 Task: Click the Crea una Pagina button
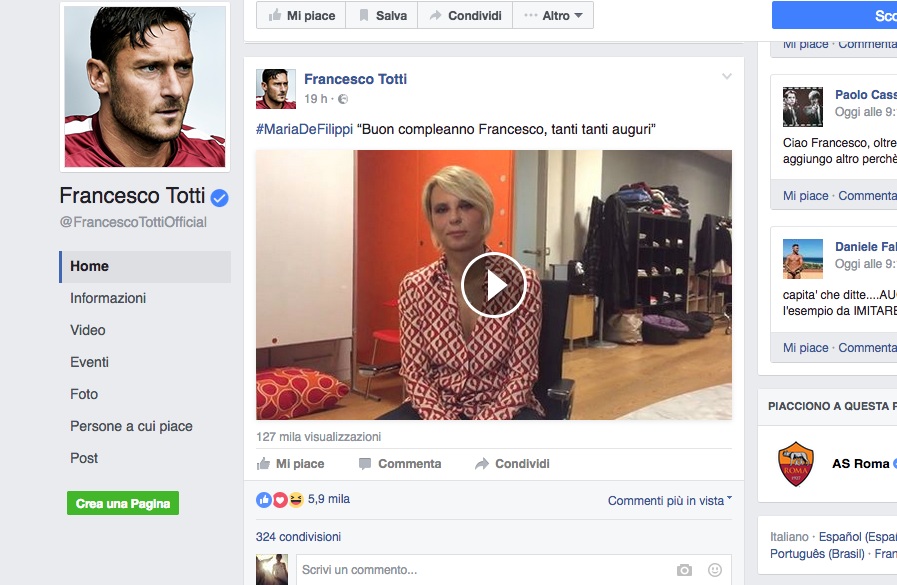pyautogui.click(x=123, y=504)
